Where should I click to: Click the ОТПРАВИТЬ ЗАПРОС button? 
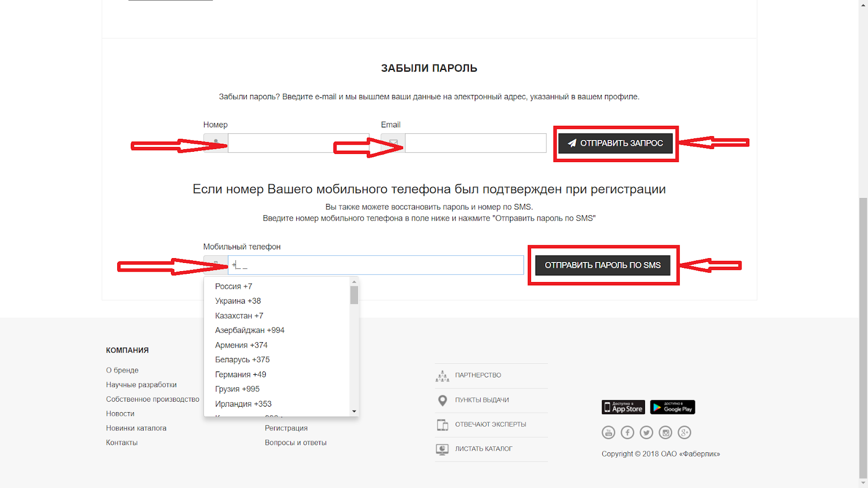pyautogui.click(x=615, y=143)
